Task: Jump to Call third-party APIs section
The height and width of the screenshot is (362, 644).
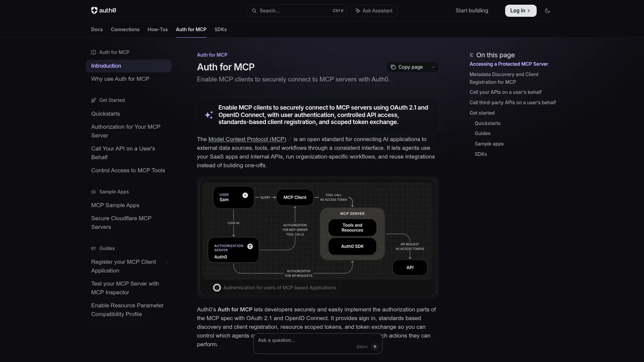Action: [x=513, y=103]
